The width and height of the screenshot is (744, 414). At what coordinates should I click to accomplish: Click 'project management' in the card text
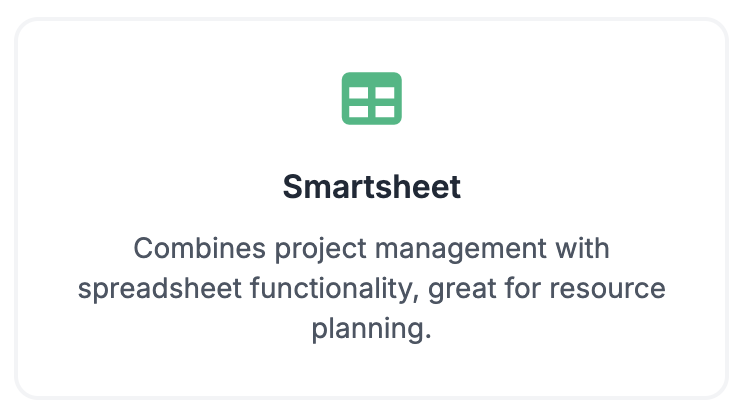click(x=410, y=248)
